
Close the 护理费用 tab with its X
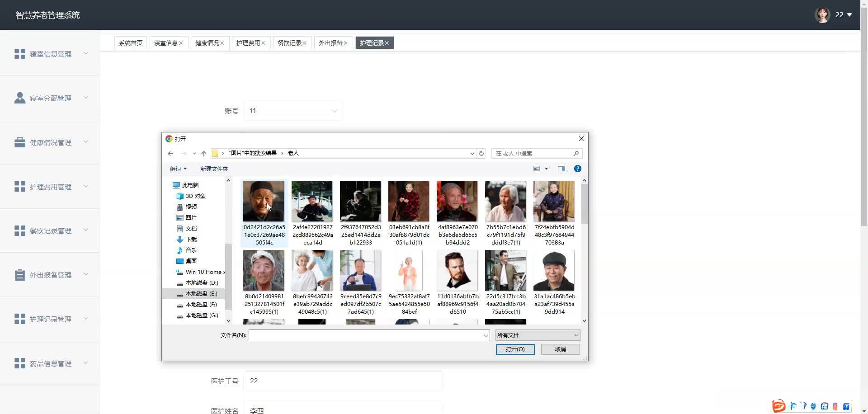click(x=263, y=43)
